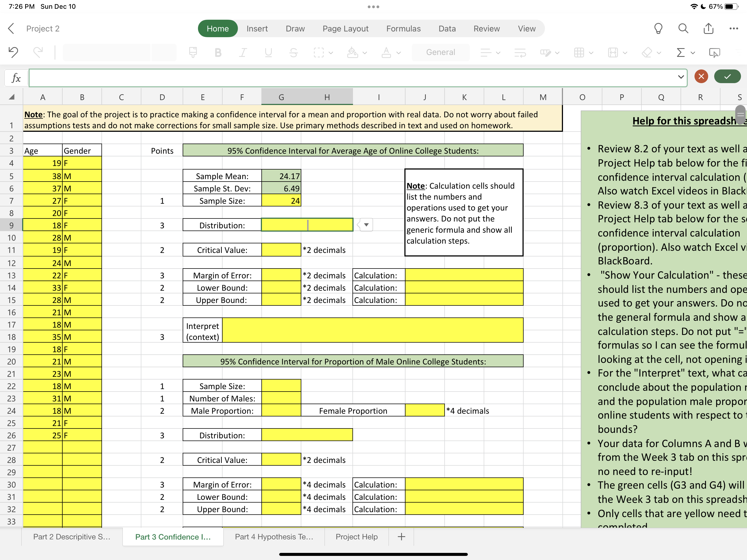
Task: Select the Undo icon
Action: coord(13,52)
